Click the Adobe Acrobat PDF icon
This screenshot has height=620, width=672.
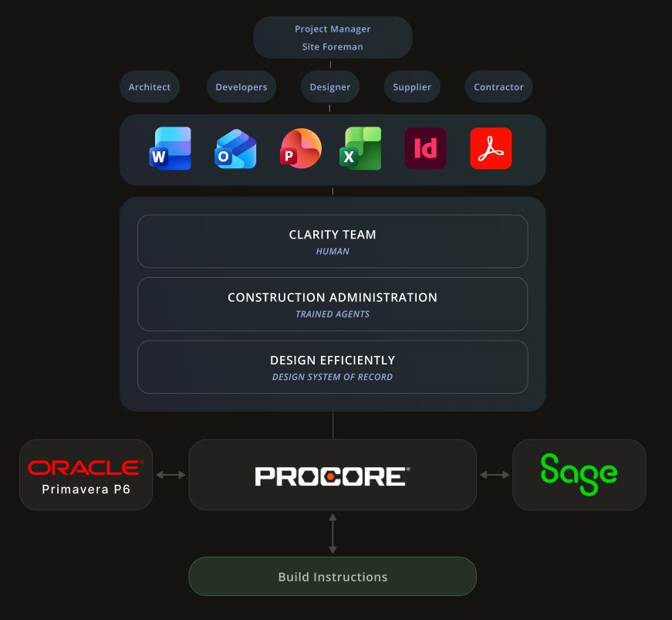click(x=491, y=148)
